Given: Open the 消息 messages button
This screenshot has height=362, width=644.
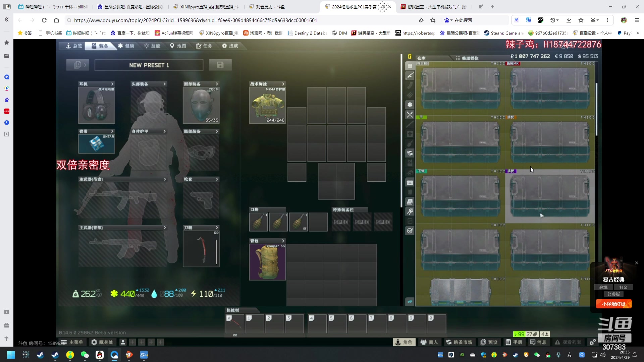Looking at the screenshot, I should [538, 342].
